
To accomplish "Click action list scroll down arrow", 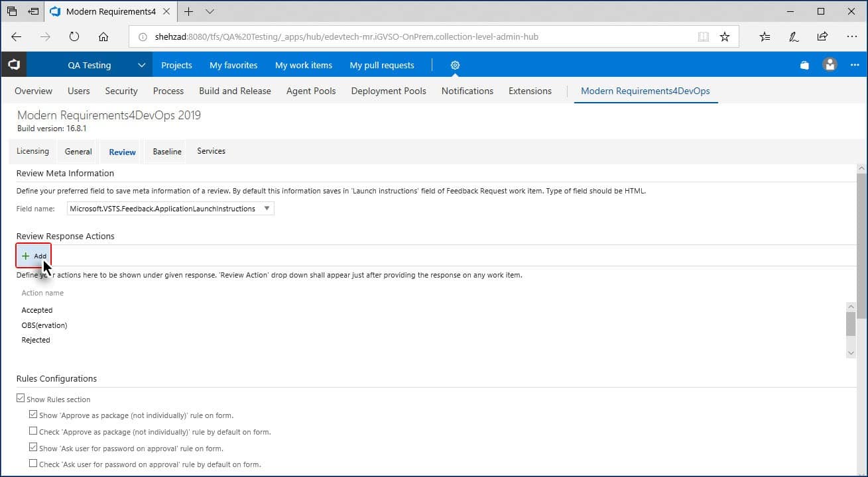I will (x=851, y=354).
